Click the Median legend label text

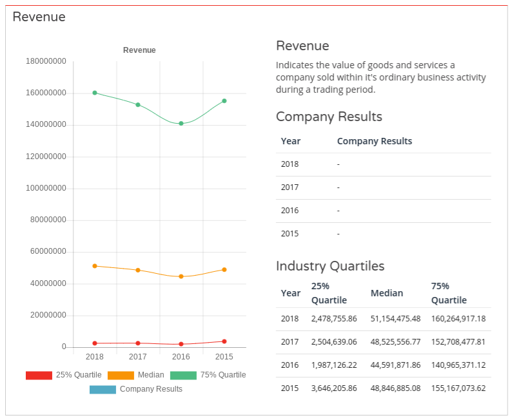151,375
